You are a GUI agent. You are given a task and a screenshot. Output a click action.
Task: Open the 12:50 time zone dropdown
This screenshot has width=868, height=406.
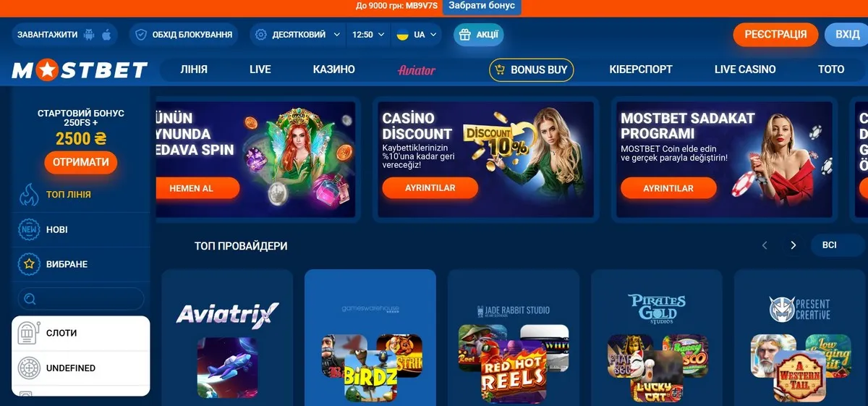[368, 35]
